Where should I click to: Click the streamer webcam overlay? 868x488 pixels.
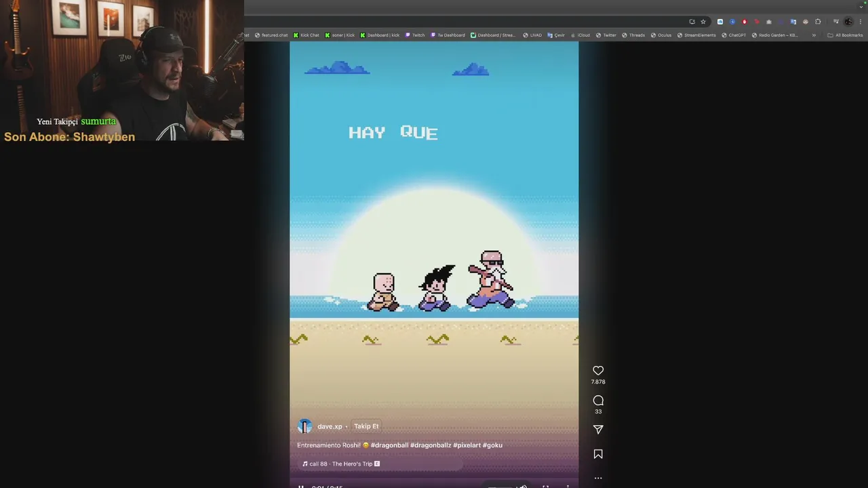[122, 70]
